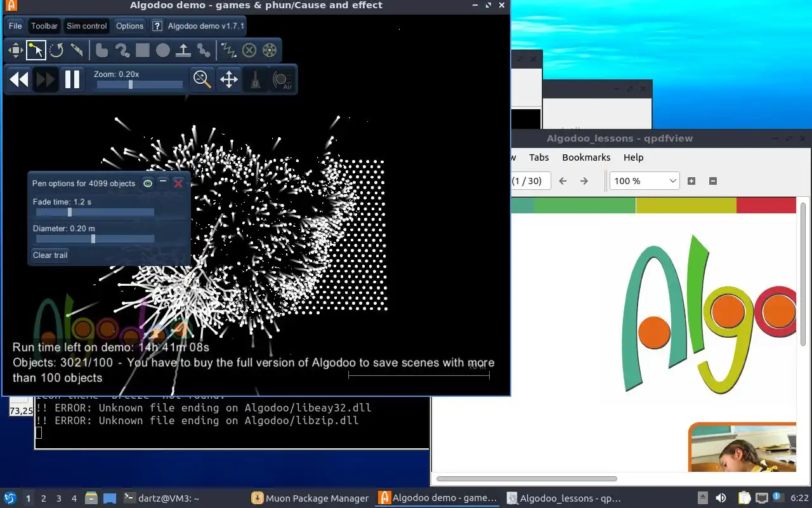Open the Options menu in Algodoo

coord(129,26)
